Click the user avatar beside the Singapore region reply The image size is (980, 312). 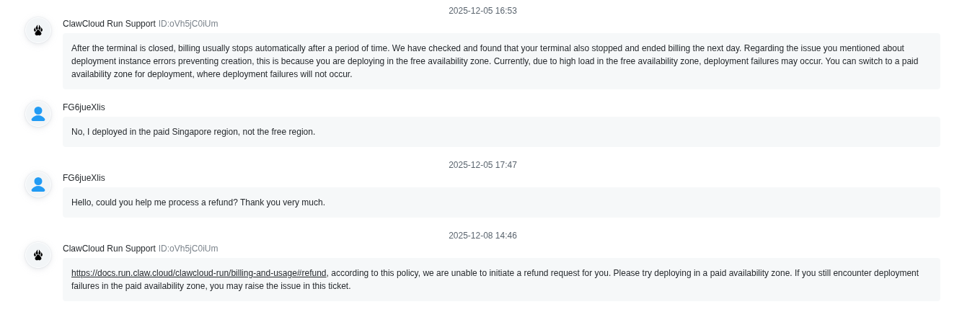(x=38, y=114)
